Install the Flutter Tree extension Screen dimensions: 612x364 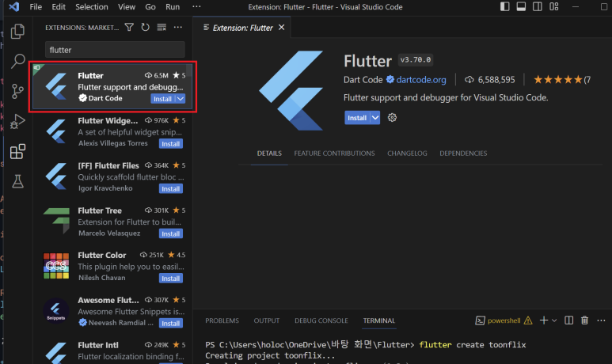pyautogui.click(x=170, y=233)
